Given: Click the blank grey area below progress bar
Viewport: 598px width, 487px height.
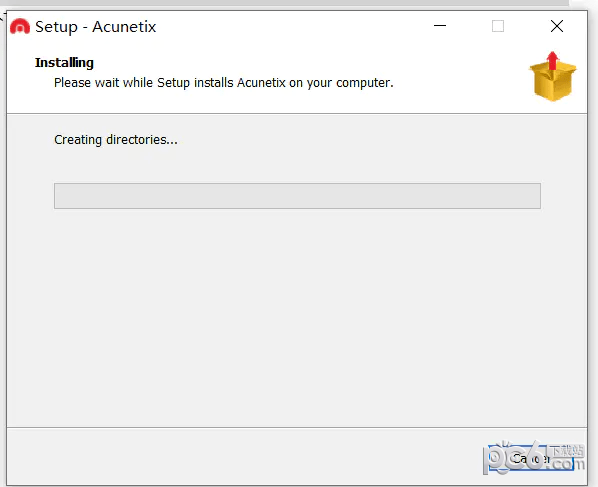Looking at the screenshot, I should click(x=297, y=317).
